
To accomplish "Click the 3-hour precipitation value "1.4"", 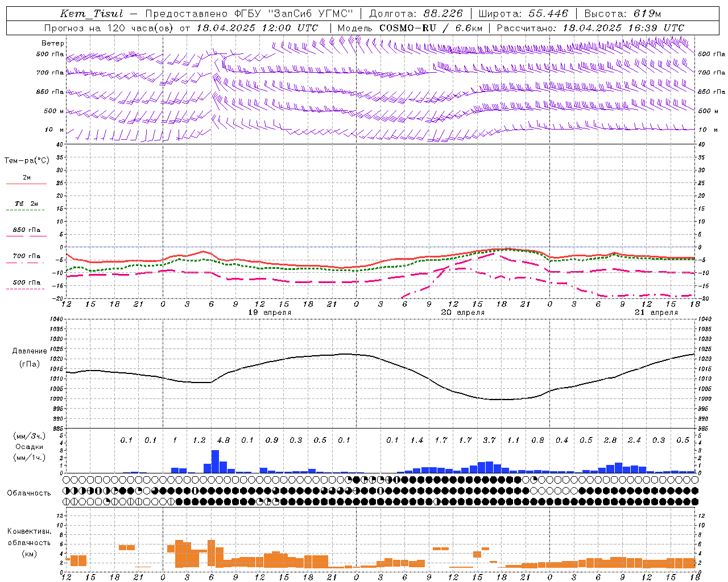I will pyautogui.click(x=417, y=440).
